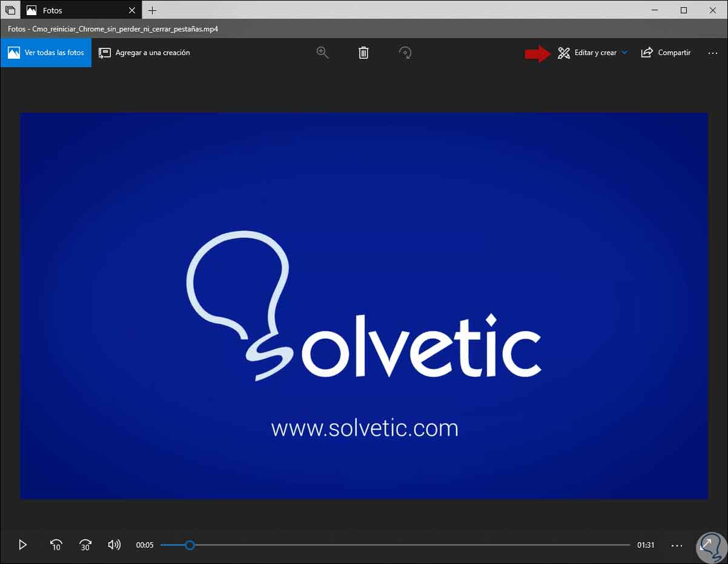This screenshot has height=564, width=728.
Task: Toggle fullscreen view icon
Action: pyautogui.click(x=706, y=544)
